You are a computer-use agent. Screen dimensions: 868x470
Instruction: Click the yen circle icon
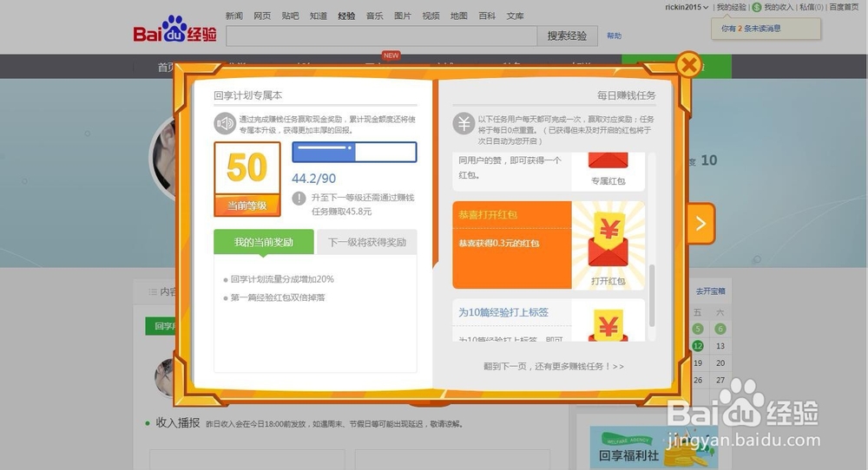point(464,123)
